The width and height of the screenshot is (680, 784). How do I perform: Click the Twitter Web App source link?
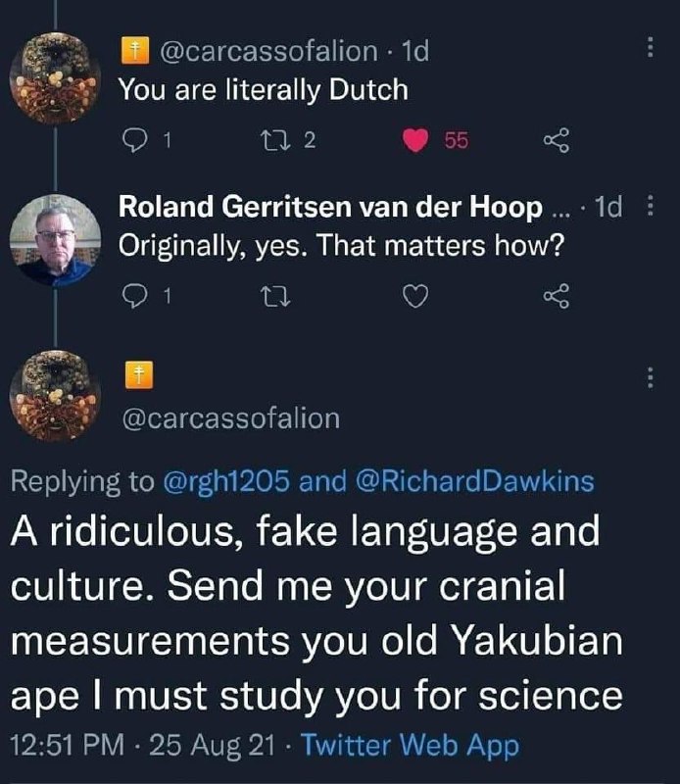(x=411, y=747)
